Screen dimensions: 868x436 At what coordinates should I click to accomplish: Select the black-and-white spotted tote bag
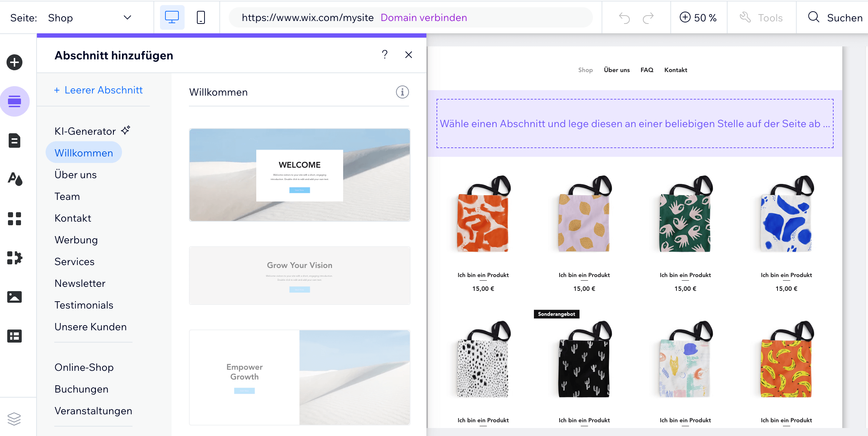(483, 359)
